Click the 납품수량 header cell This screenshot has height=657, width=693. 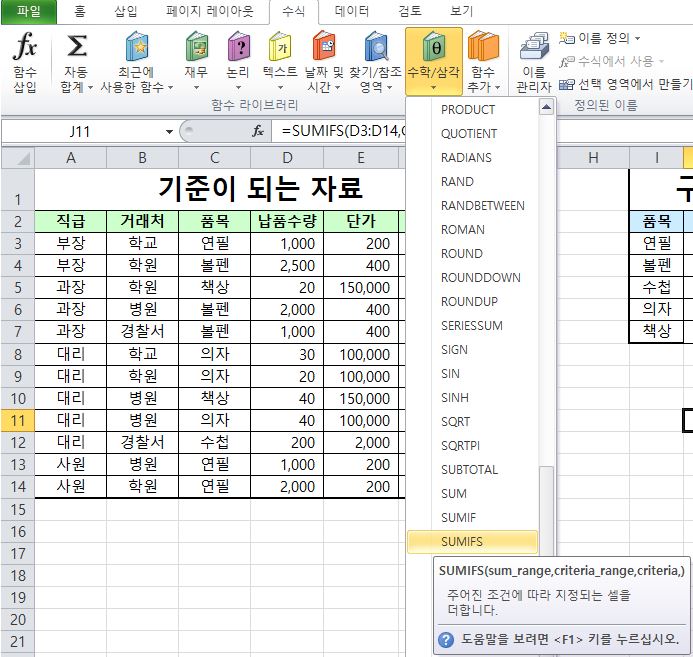point(287,221)
